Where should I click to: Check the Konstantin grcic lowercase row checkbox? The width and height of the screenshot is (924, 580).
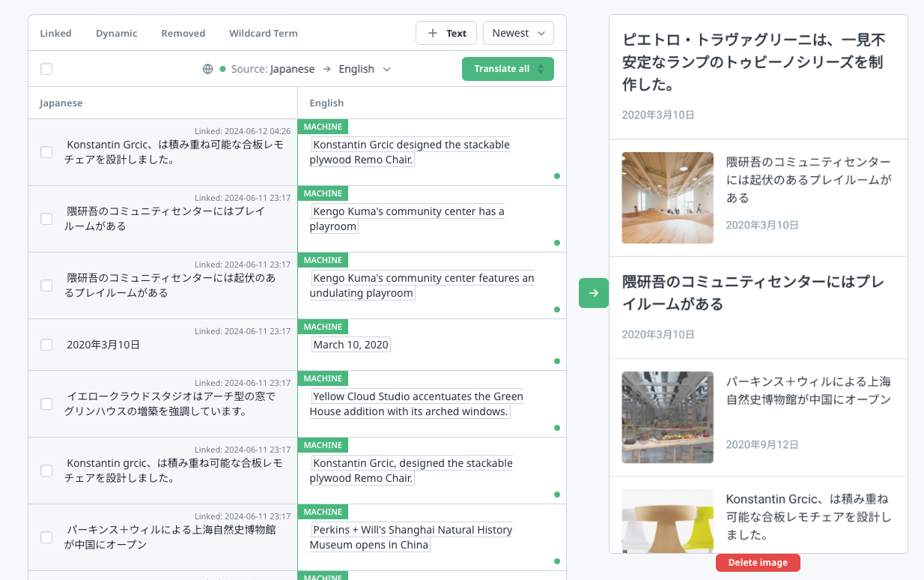click(x=46, y=471)
